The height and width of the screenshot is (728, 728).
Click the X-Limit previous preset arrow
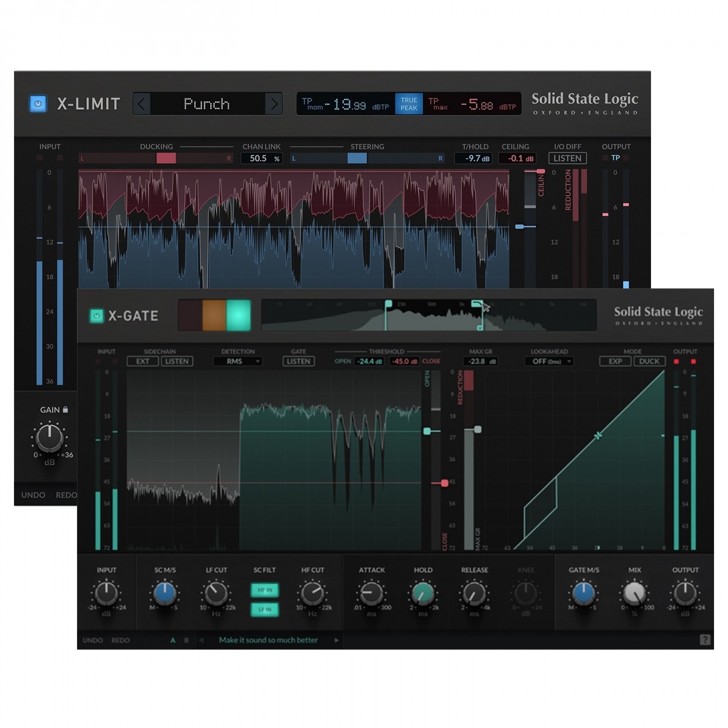[141, 104]
